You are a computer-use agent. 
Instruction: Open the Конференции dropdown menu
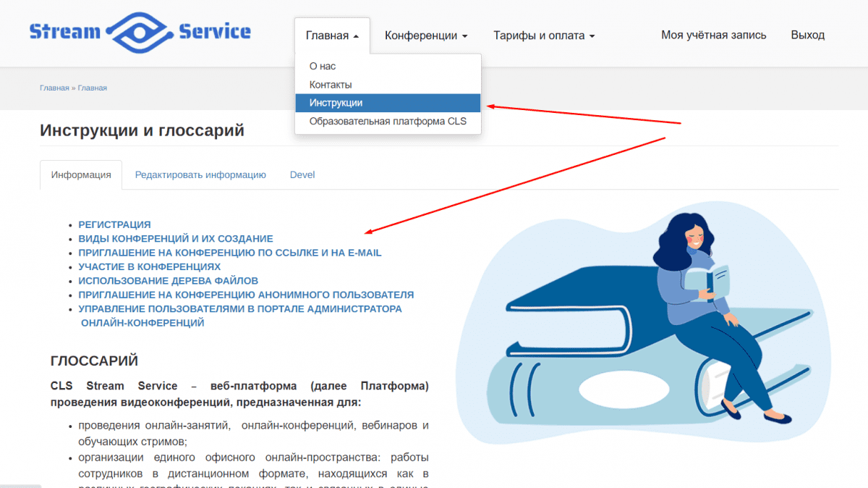[x=425, y=35]
